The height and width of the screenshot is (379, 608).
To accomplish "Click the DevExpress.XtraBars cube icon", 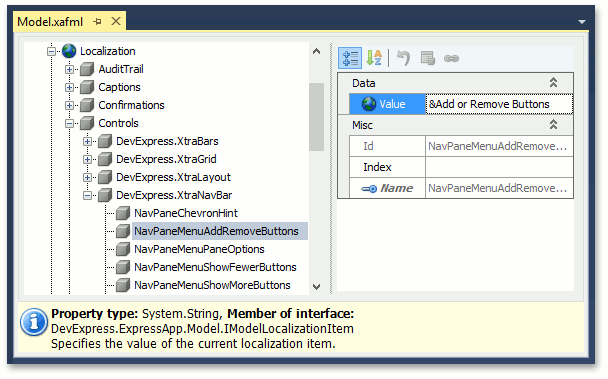I will point(105,141).
